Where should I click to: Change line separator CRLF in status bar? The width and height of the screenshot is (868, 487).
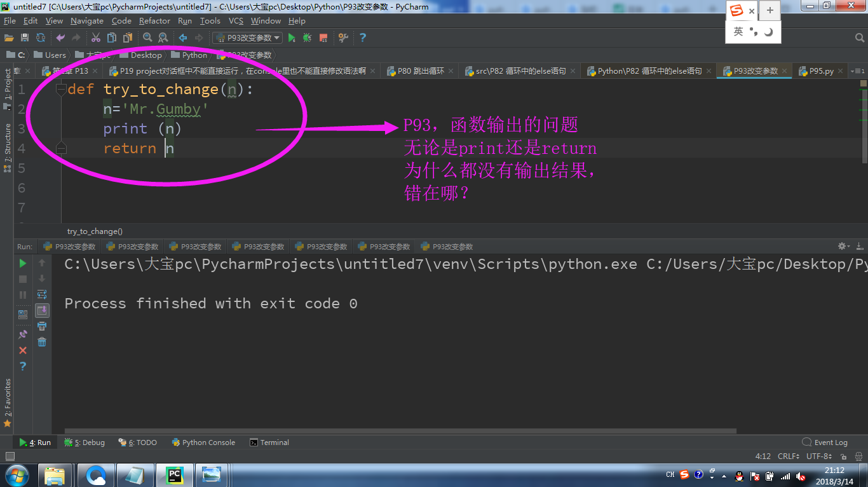(x=789, y=456)
